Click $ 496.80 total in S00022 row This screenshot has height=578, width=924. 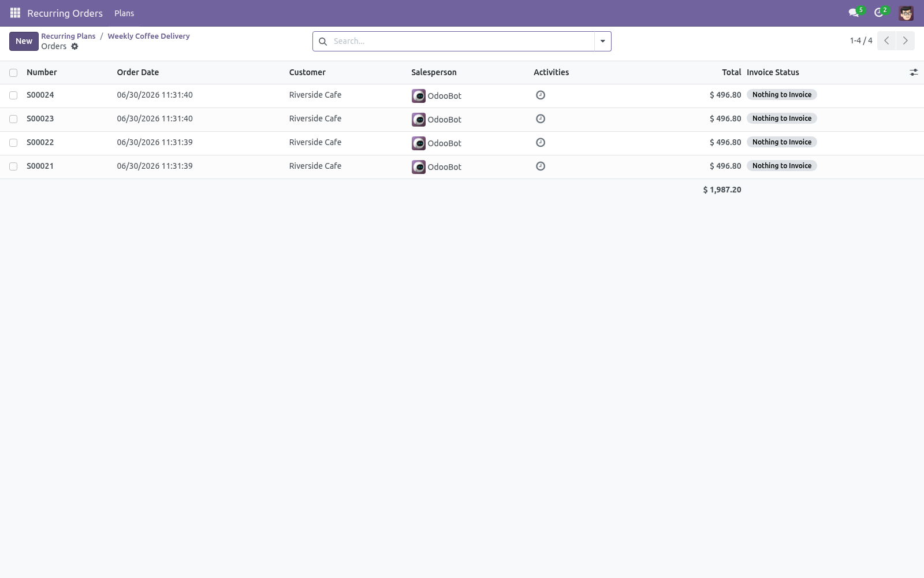pos(725,142)
